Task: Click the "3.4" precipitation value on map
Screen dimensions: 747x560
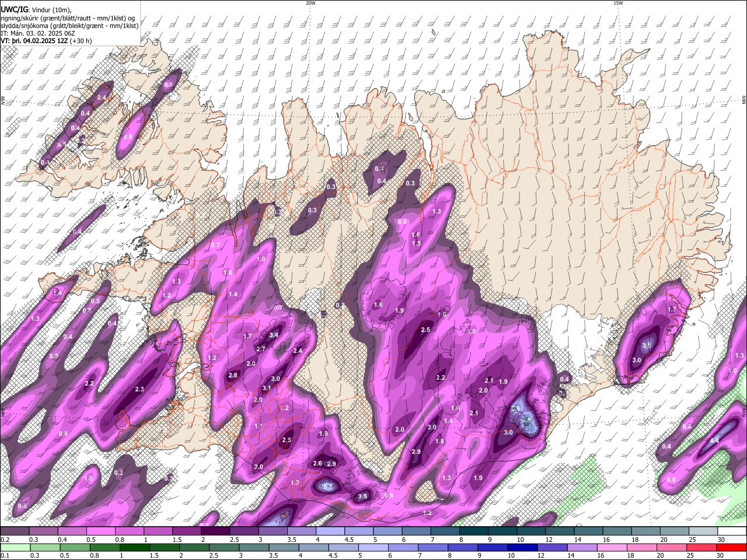Action: (x=274, y=335)
